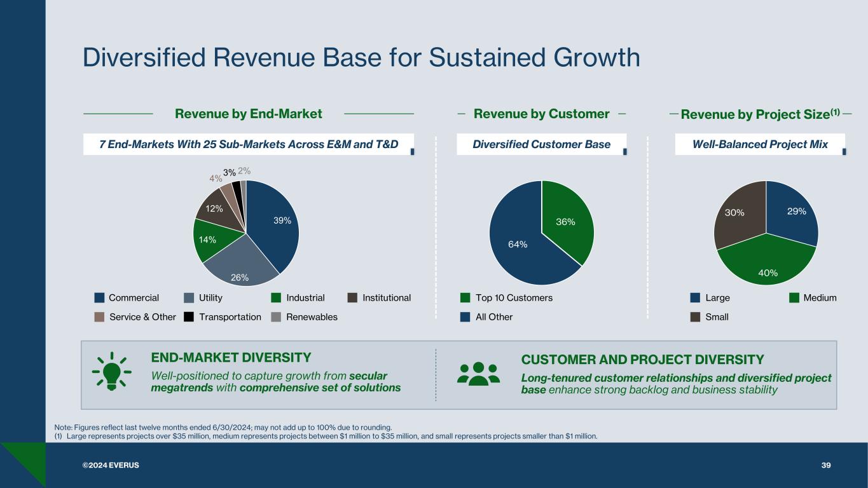
Task: Select the Medium legend green square
Action: point(794,298)
